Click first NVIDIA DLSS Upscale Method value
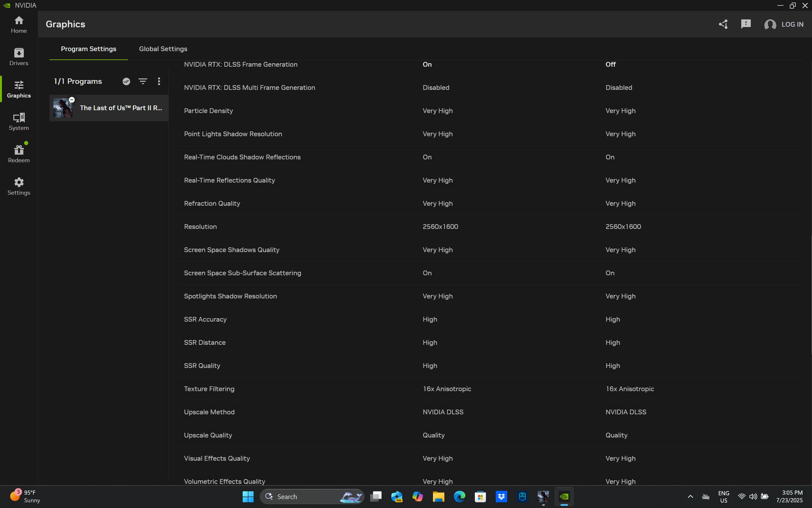This screenshot has height=508, width=812. point(443,412)
